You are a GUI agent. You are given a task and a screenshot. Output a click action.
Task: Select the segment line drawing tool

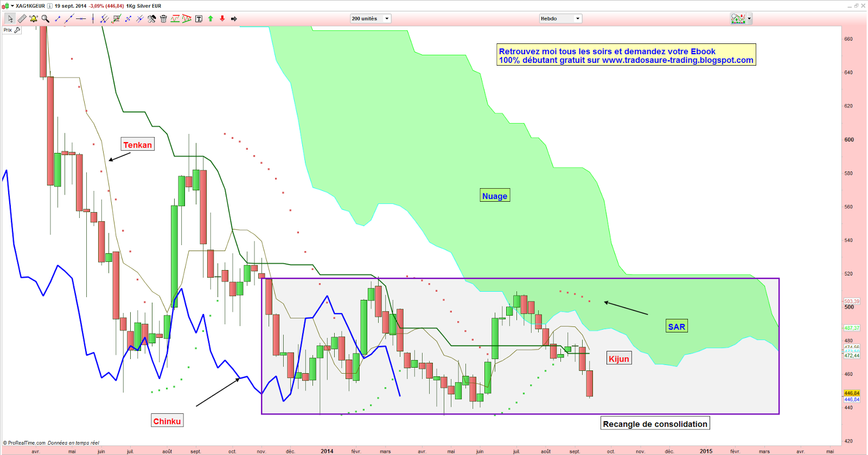pos(58,18)
